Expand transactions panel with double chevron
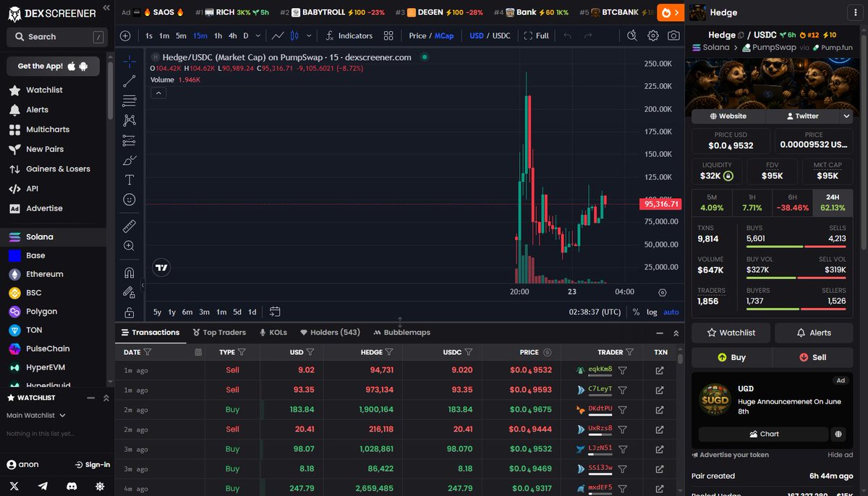868x496 pixels. click(676, 333)
